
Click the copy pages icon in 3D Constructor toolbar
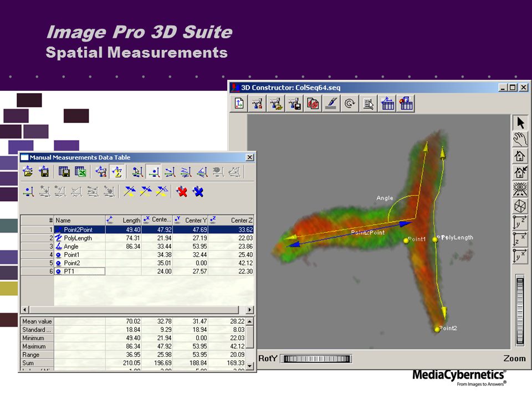point(313,104)
